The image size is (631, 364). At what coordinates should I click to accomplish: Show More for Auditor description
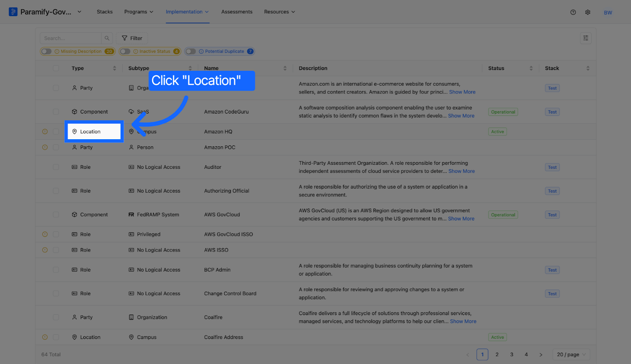[461, 171]
